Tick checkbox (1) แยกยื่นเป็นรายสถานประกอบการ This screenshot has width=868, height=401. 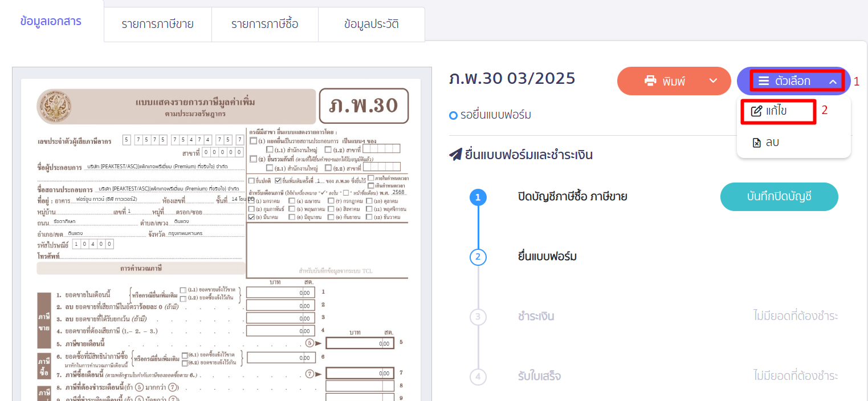[253, 141]
